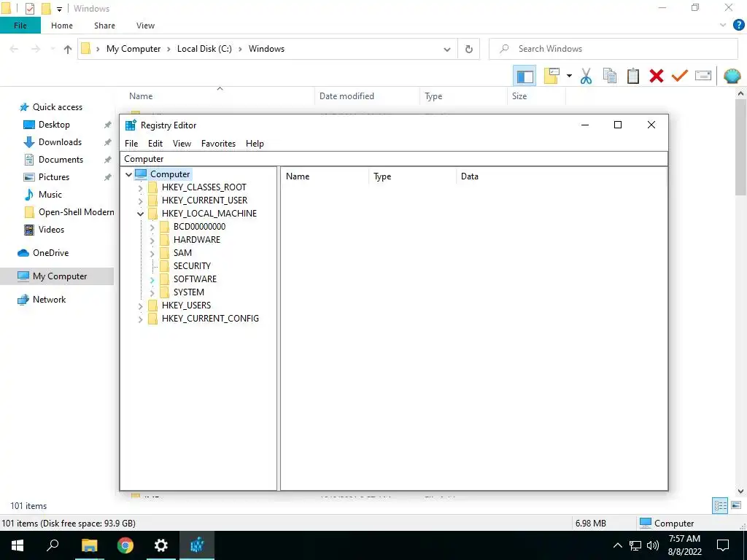The image size is (747, 560).
Task: Open Desktop in Quick access
Action: (54, 125)
